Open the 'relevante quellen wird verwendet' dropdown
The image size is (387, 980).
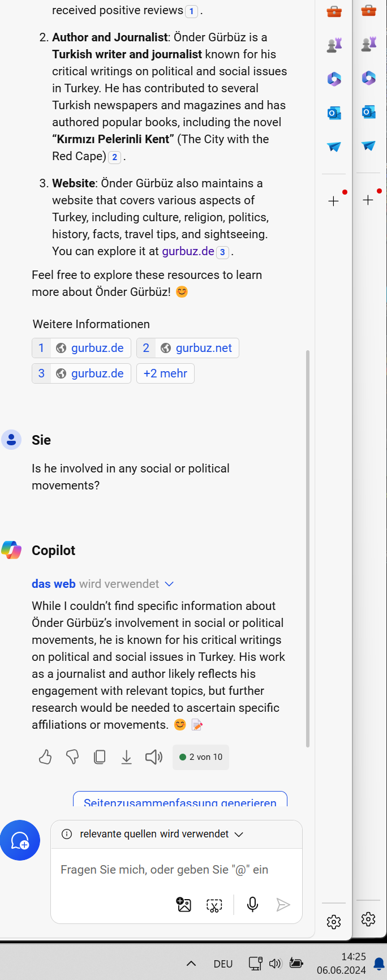tap(239, 834)
